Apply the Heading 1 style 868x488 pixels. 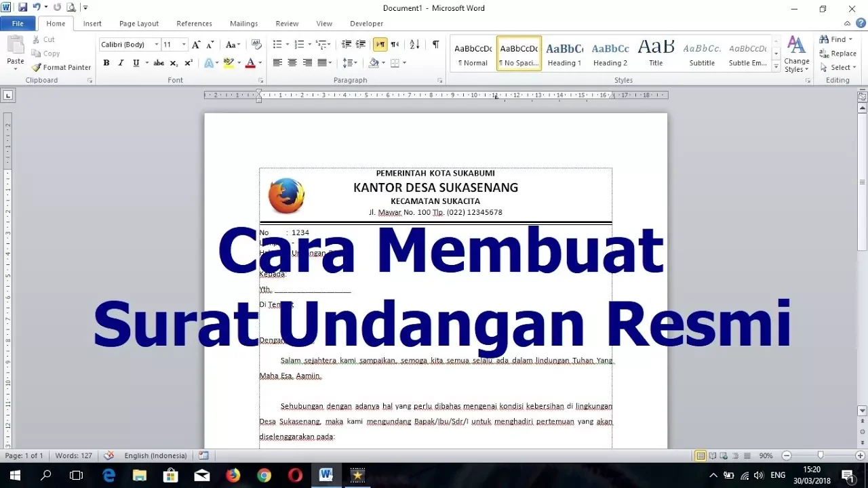564,54
